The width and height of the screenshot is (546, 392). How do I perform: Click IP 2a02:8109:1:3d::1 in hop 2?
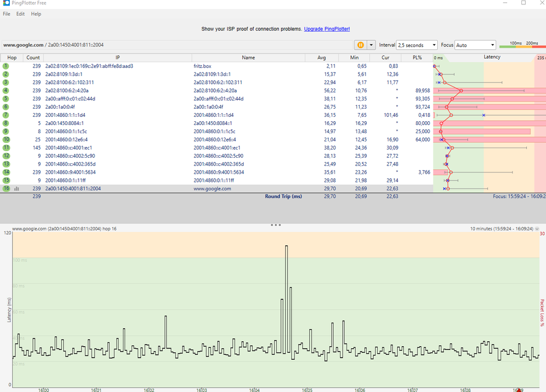(64, 74)
